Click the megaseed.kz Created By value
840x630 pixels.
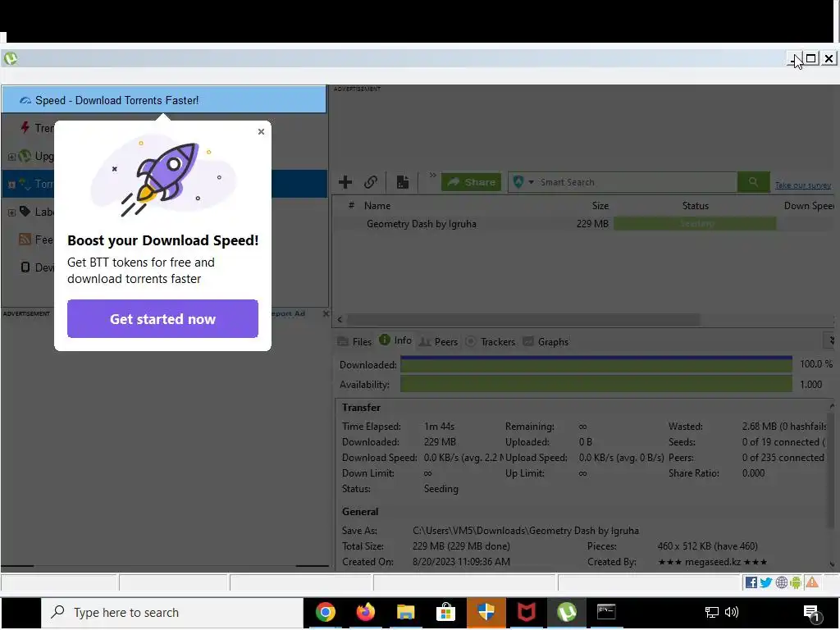pos(712,562)
